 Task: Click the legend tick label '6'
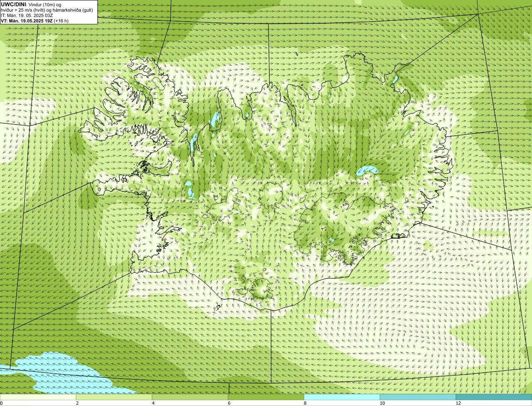pyautogui.click(x=229, y=403)
